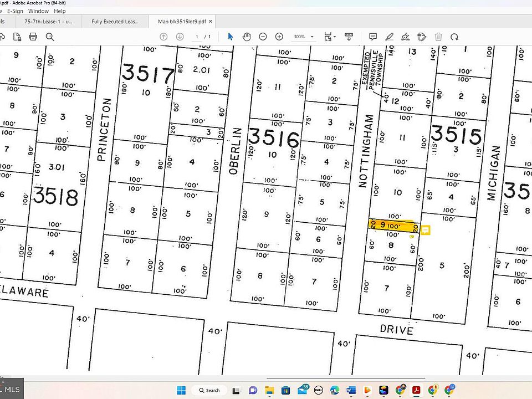Go to the previous page arrow

(x=163, y=37)
